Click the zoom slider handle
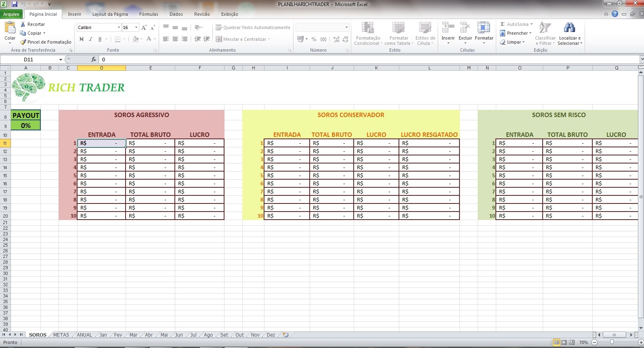This screenshot has height=348, width=644. [612, 342]
